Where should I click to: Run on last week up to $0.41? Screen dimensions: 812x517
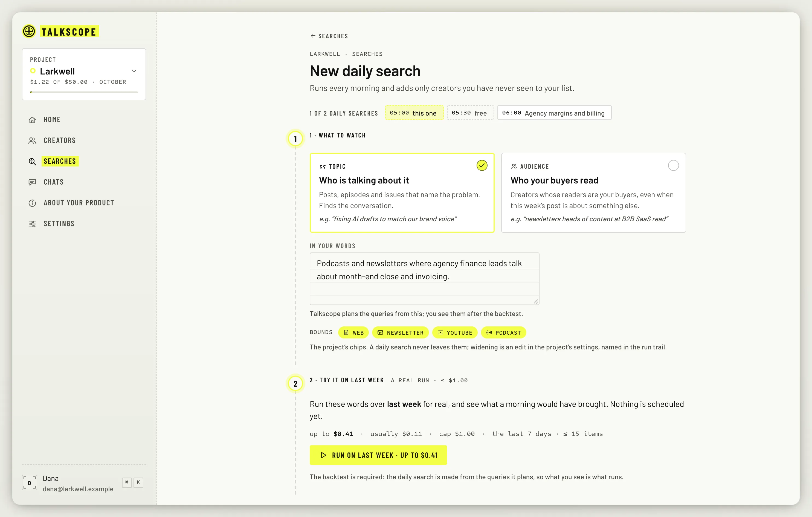(x=378, y=455)
